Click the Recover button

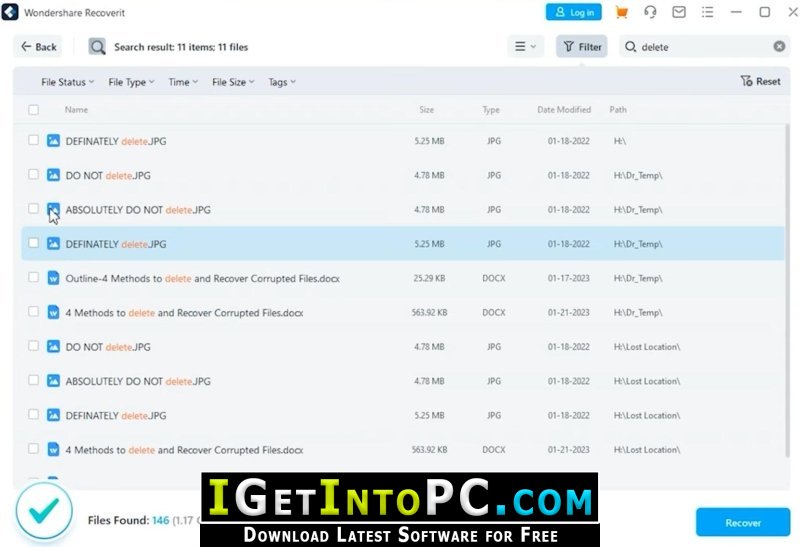[x=743, y=523]
